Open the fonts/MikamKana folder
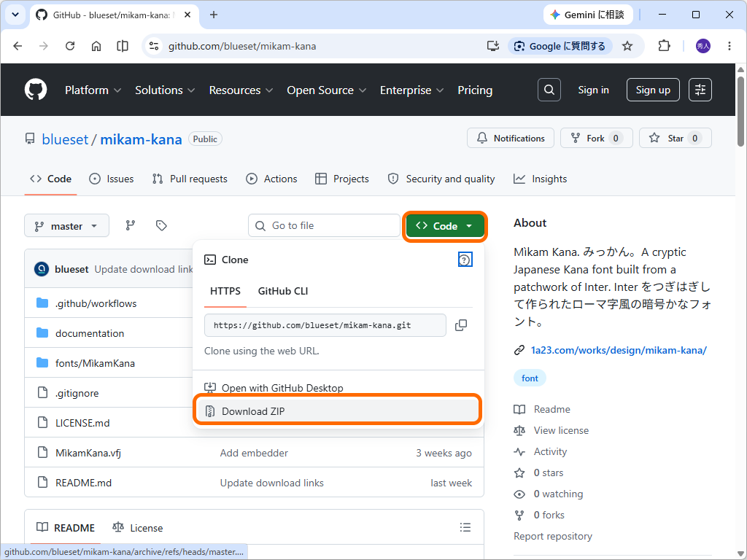 coord(95,363)
